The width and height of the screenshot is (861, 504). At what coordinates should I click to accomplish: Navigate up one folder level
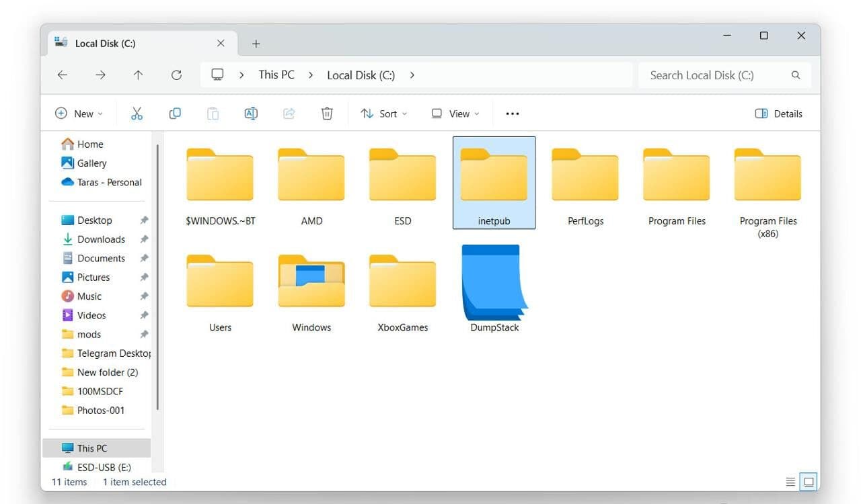138,75
